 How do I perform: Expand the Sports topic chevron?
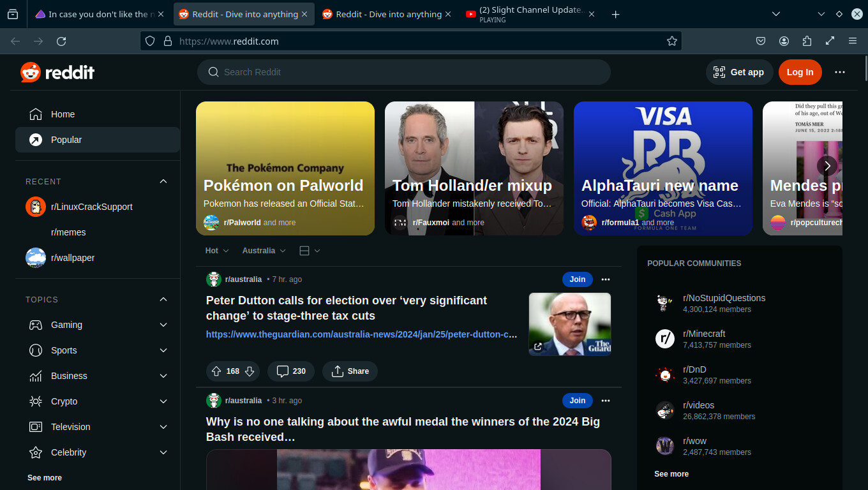tap(163, 350)
